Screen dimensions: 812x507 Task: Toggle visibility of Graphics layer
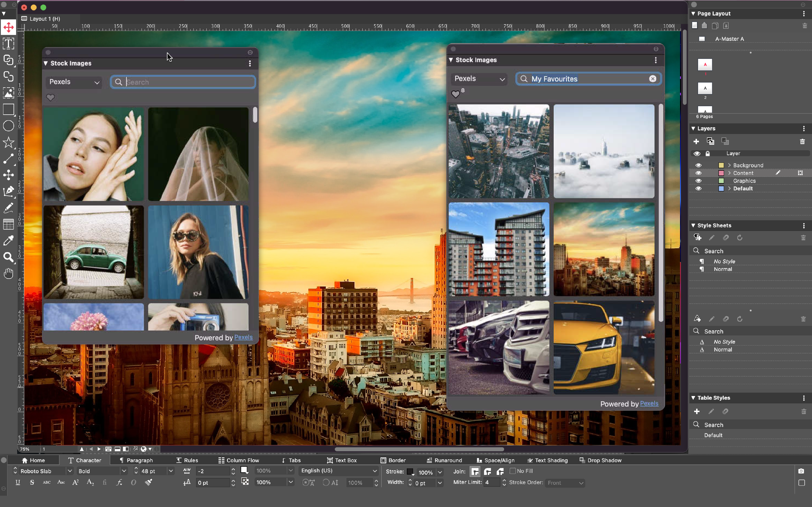click(x=698, y=181)
